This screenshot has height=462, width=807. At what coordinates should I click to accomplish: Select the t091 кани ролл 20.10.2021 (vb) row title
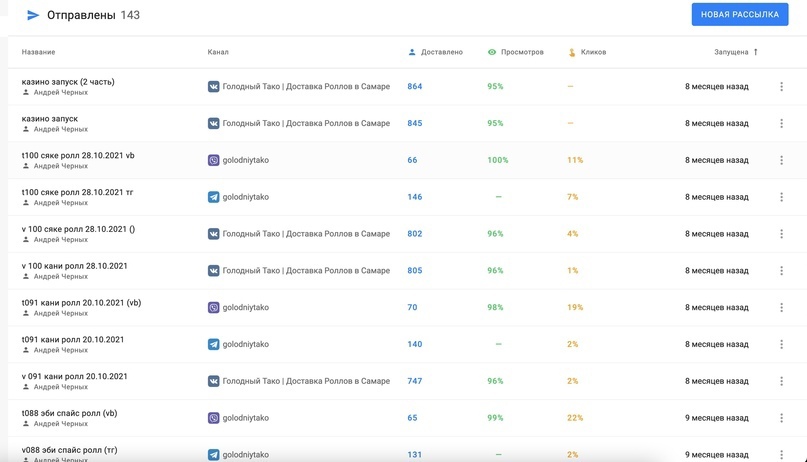pos(81,303)
